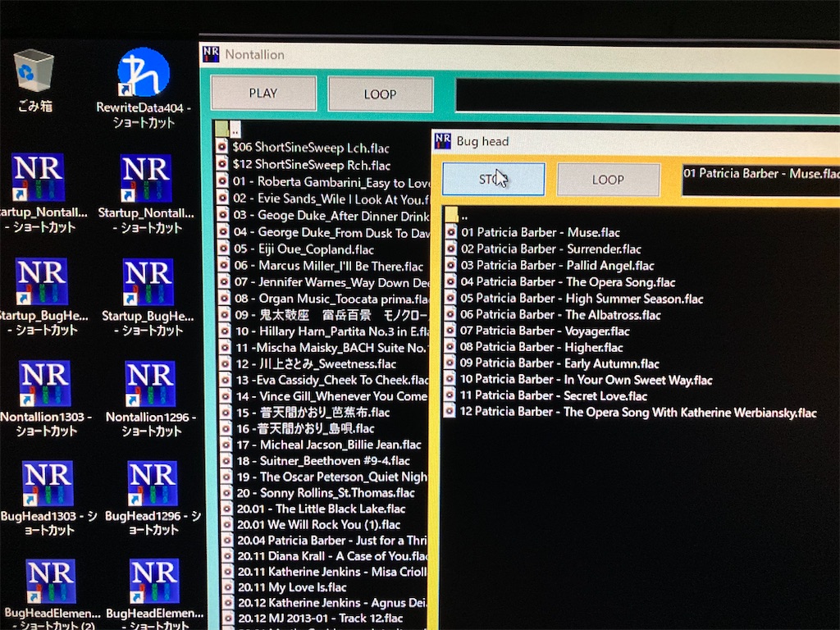Viewport: 840px width, 630px height.
Task: Select 11 Patricia Barber - Secret Love.flac
Action: pyautogui.click(x=554, y=396)
